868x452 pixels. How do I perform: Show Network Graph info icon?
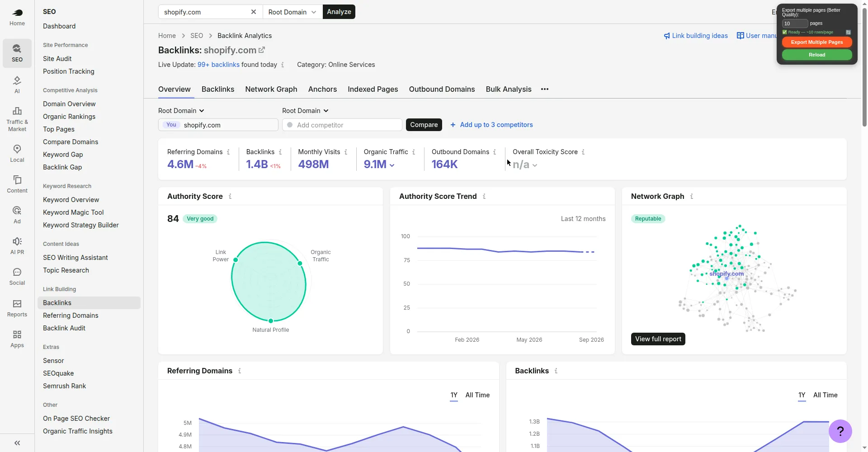click(692, 196)
